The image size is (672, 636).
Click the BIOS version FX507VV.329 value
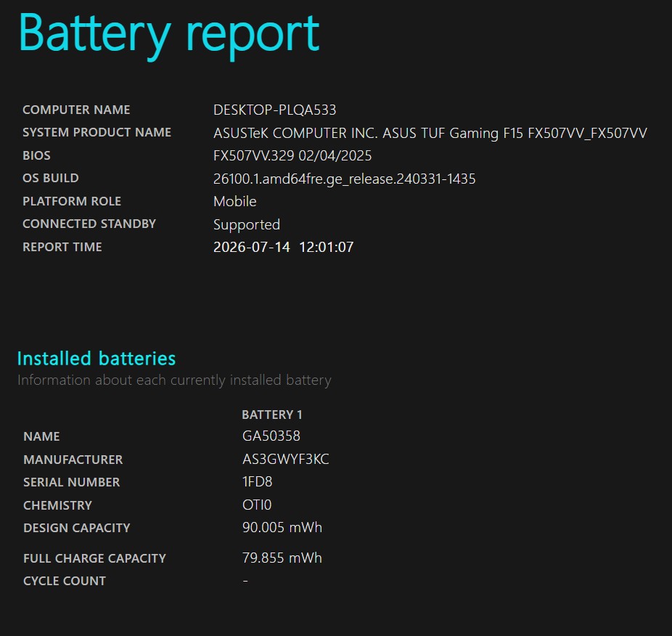click(x=292, y=155)
